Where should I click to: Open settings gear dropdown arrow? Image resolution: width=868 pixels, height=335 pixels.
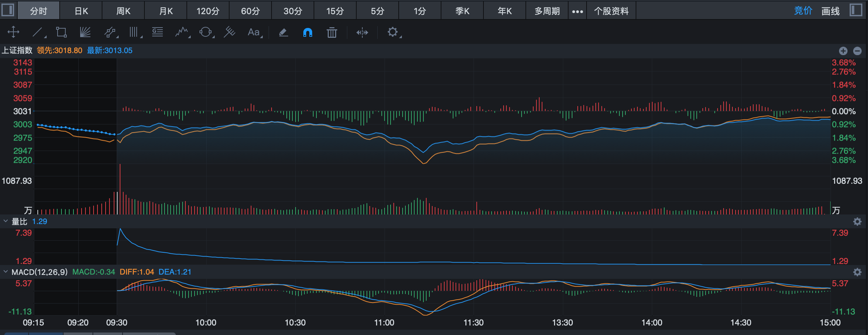click(400, 36)
